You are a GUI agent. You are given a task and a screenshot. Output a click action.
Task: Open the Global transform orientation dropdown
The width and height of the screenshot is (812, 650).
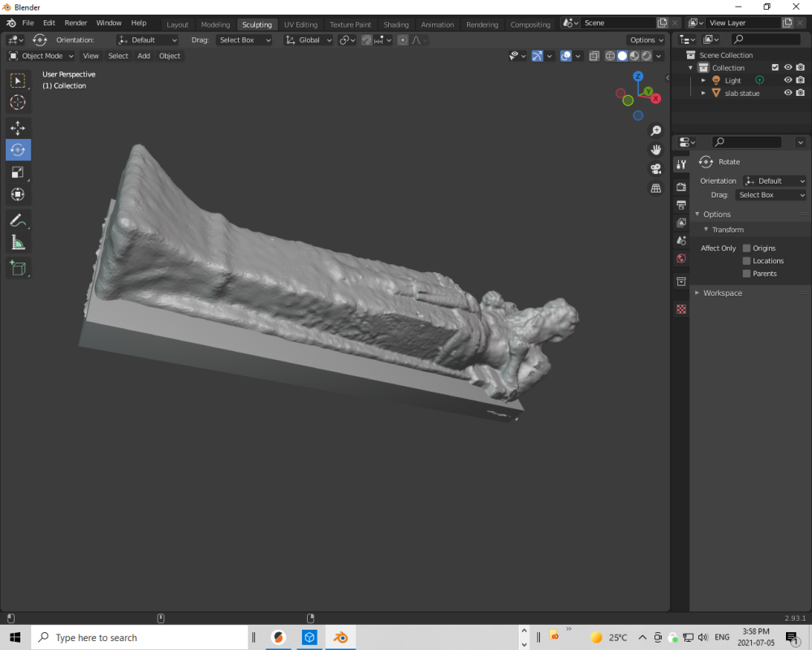pyautogui.click(x=309, y=40)
